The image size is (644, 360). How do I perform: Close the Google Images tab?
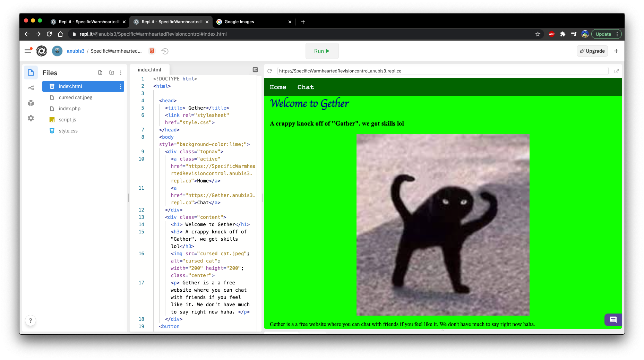pos(290,22)
